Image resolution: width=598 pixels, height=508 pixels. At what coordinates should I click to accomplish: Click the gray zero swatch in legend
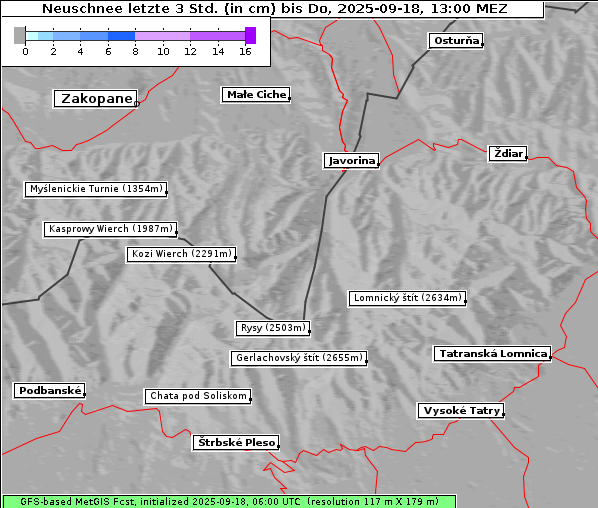click(19, 35)
